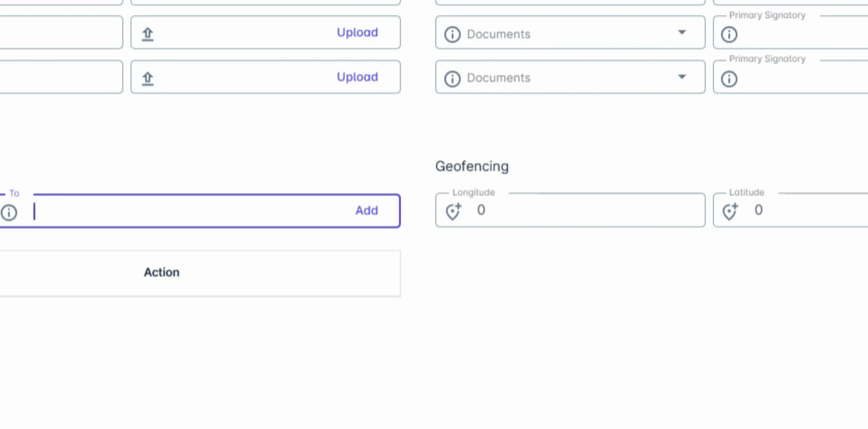The width and height of the screenshot is (868, 429).
Task: Click Add button in the To field
Action: (366, 211)
